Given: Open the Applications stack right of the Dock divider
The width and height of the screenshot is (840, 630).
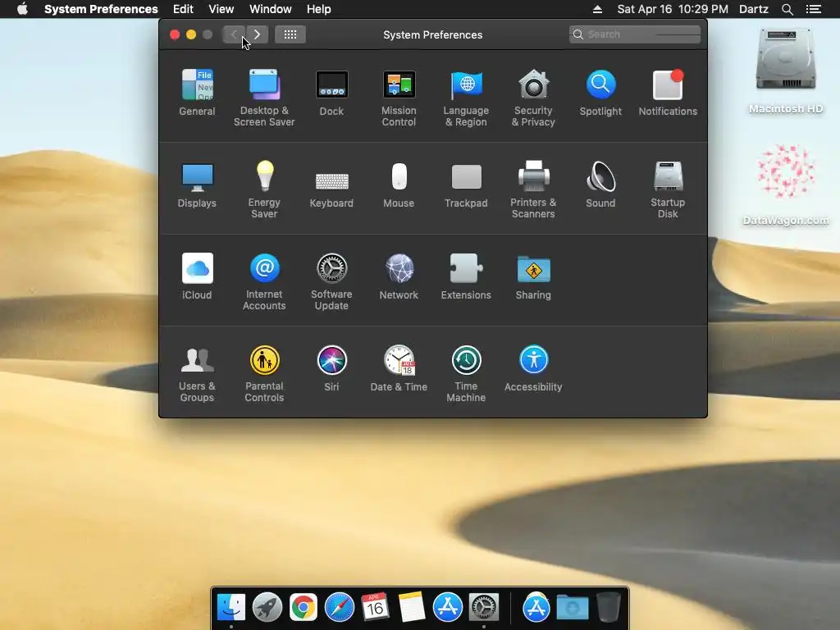Looking at the screenshot, I should pyautogui.click(x=536, y=608).
